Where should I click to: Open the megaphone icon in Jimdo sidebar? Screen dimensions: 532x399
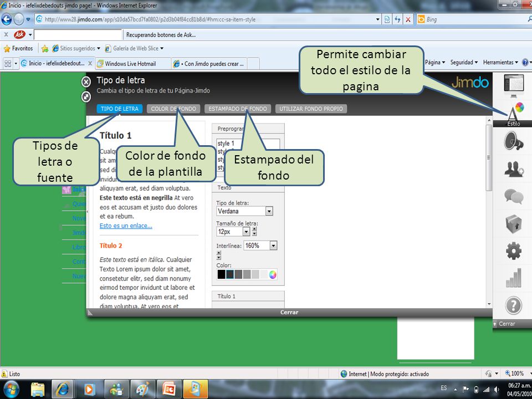point(513,141)
